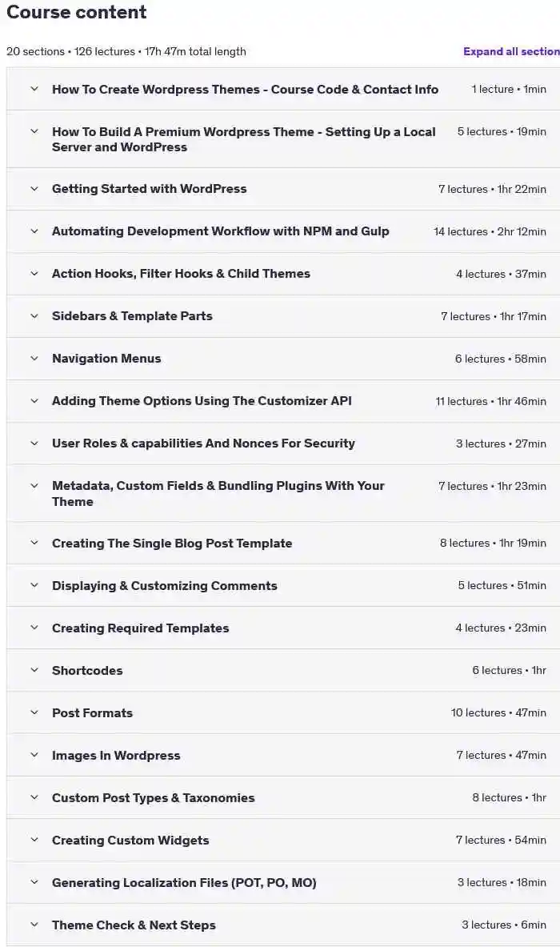Open chevron next to Post Formats
This screenshot has width=560, height=947.
34,712
